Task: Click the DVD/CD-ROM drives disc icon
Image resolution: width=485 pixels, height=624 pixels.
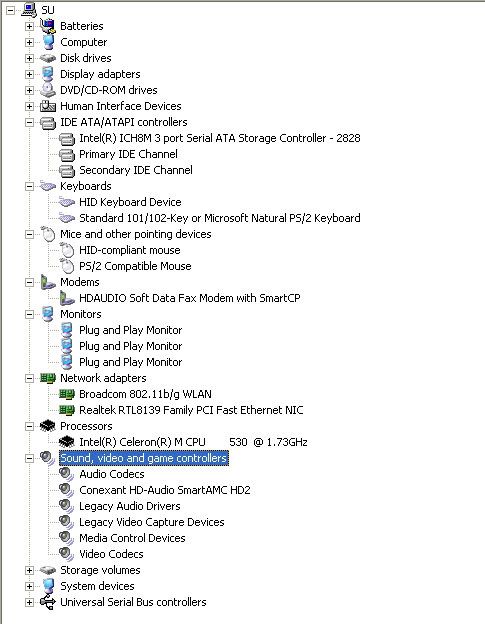Action: coord(48,90)
